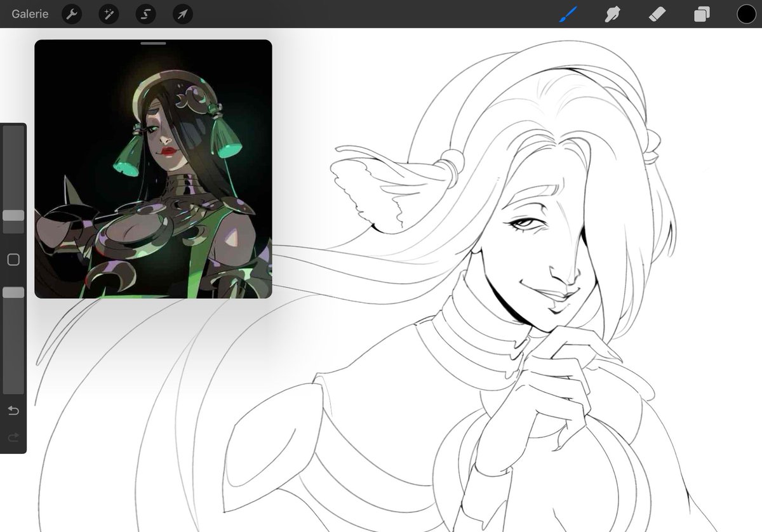
Task: Activate the Transform arrow tool
Action: pos(183,14)
